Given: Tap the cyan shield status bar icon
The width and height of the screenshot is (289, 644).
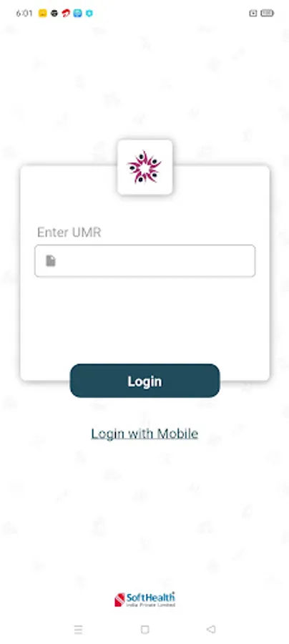Looking at the screenshot, I should click(89, 13).
